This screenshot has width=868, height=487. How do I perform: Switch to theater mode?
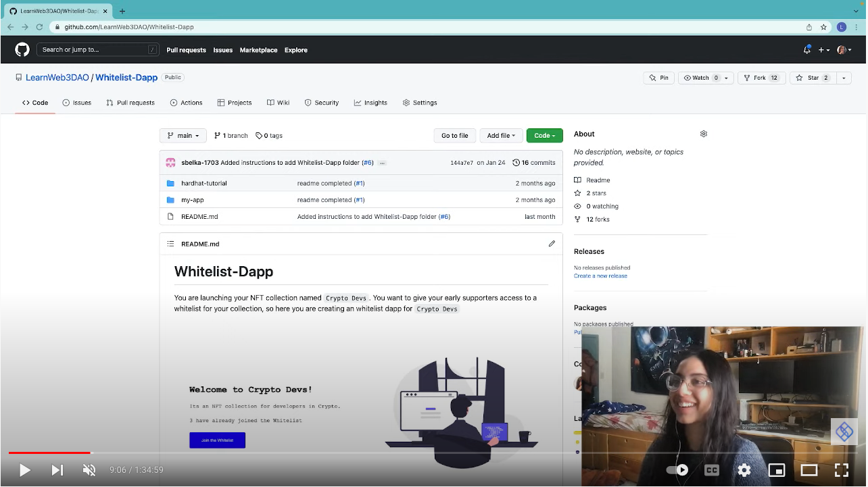pos(809,470)
